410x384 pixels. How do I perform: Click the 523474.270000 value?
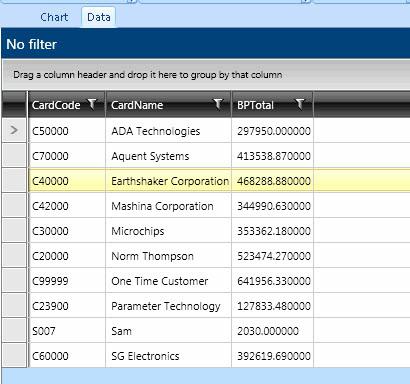[274, 256]
